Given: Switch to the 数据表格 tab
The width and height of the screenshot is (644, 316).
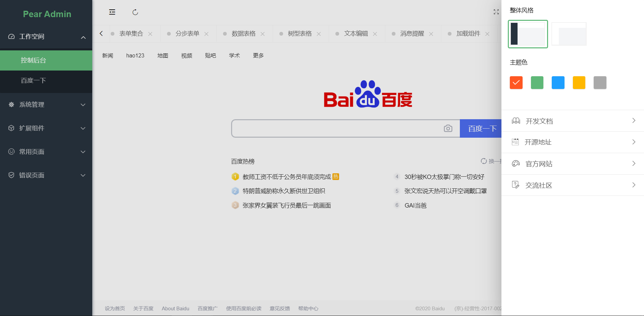Looking at the screenshot, I should pos(244,34).
